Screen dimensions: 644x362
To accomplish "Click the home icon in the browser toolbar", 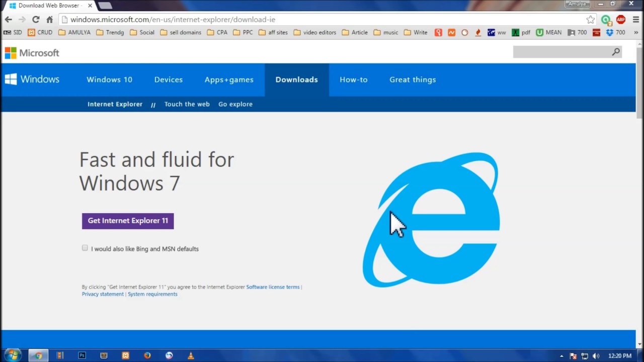I will click(49, 19).
